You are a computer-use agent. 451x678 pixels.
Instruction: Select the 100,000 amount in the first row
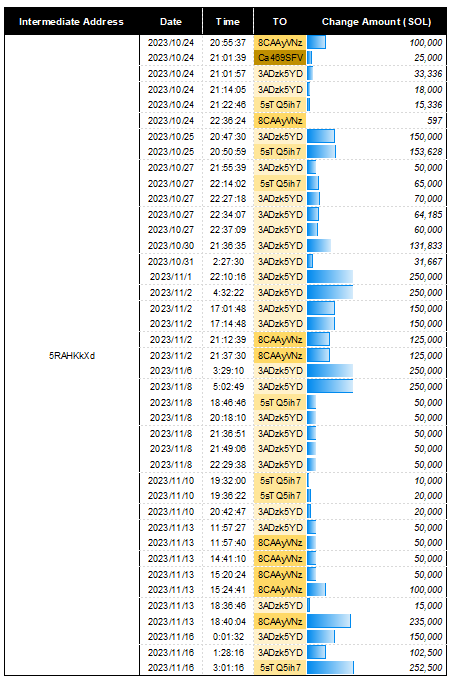point(426,43)
